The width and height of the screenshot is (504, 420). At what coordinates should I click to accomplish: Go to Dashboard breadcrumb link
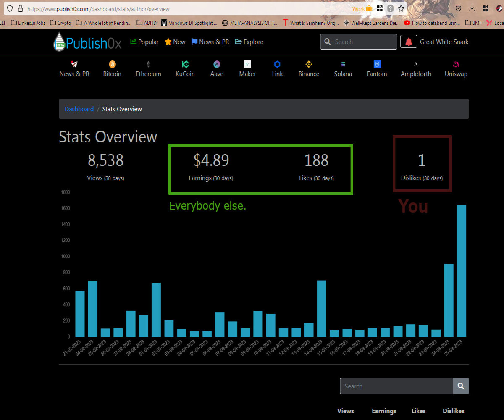tap(79, 109)
